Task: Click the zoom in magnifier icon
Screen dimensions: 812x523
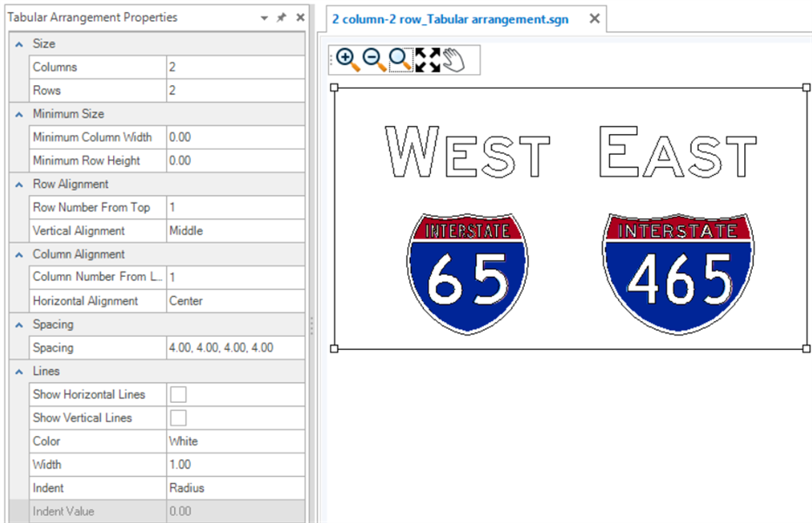Action: (347, 59)
